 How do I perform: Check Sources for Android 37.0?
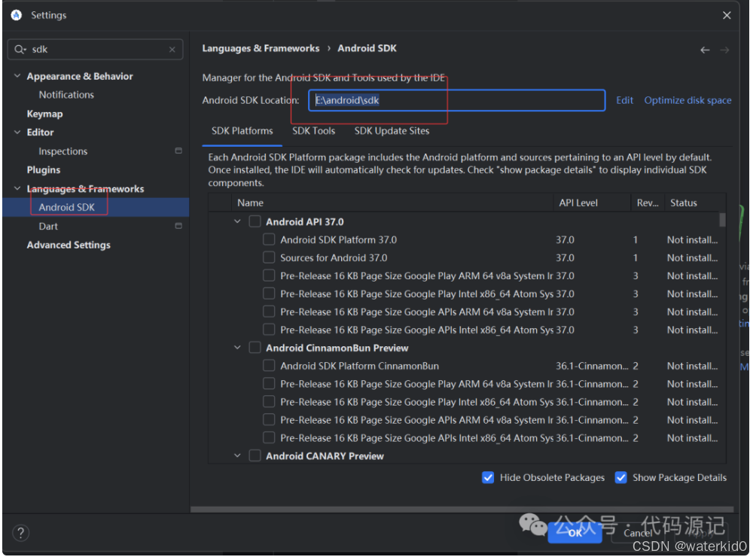(269, 257)
